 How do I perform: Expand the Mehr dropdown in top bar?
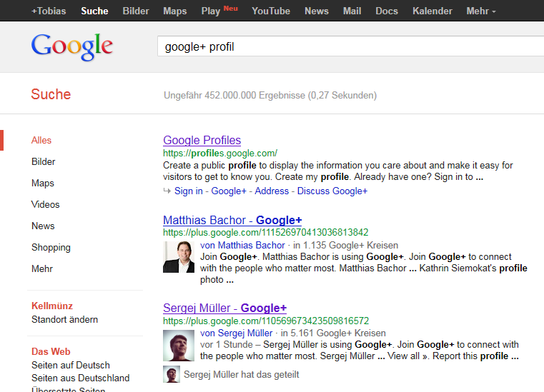tap(481, 11)
